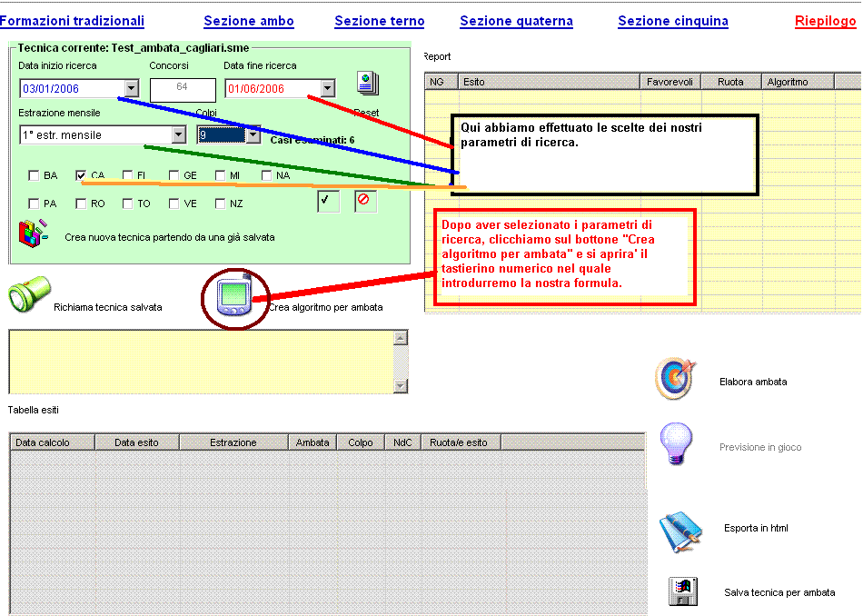The height and width of the screenshot is (616, 863).
Task: Uncheck the CA wheel checkbox
Action: 81,175
